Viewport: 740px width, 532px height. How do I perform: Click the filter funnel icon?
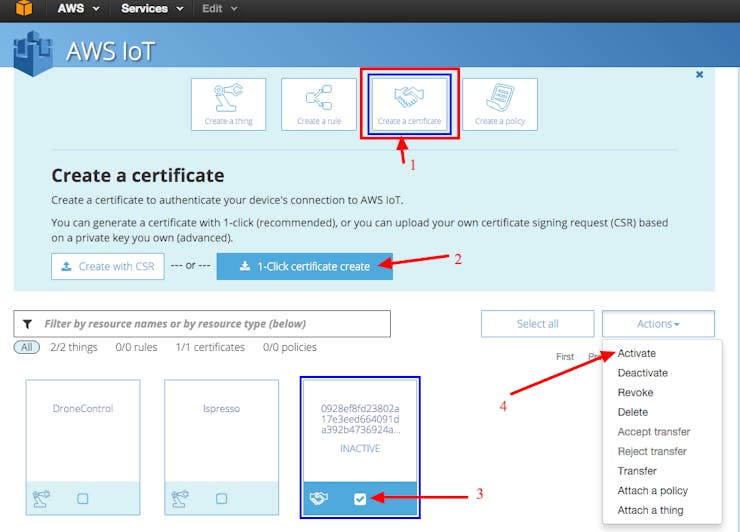[27, 324]
